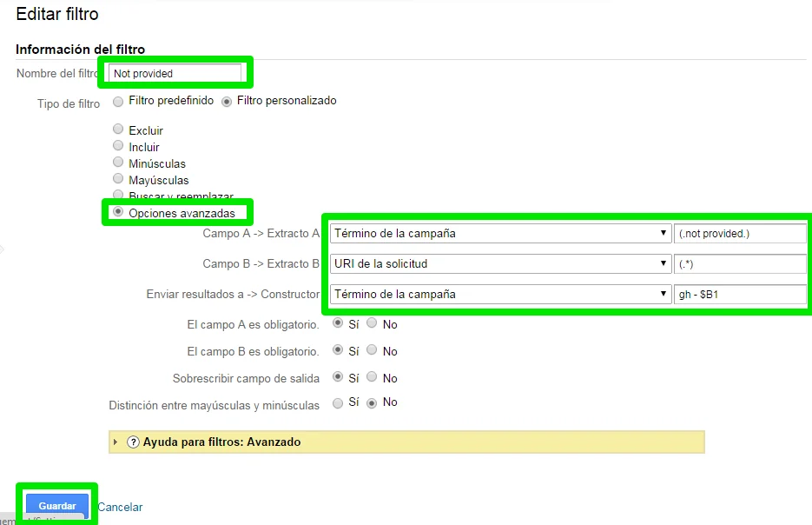Click the Constructor field containing gh - $B1
This screenshot has height=525, width=812.
pos(740,294)
